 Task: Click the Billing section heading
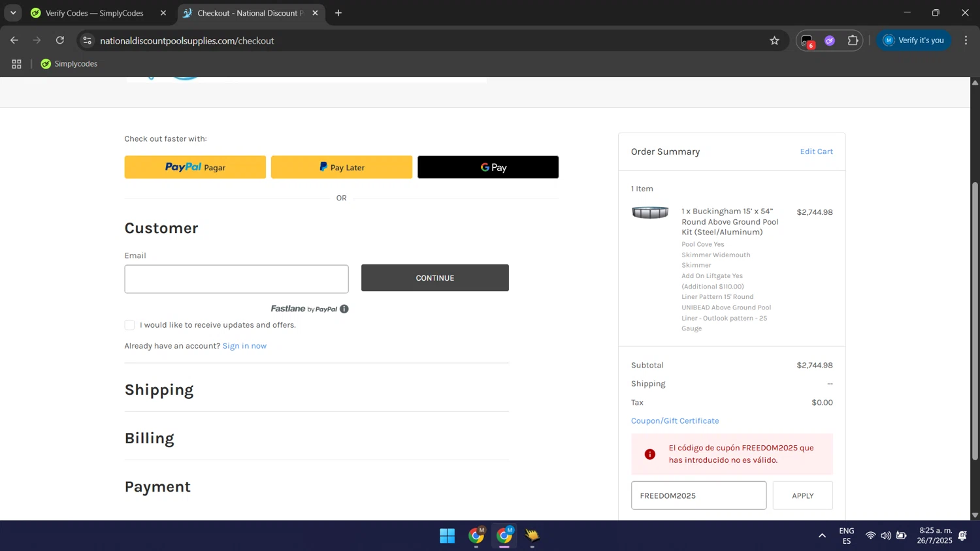pyautogui.click(x=150, y=438)
